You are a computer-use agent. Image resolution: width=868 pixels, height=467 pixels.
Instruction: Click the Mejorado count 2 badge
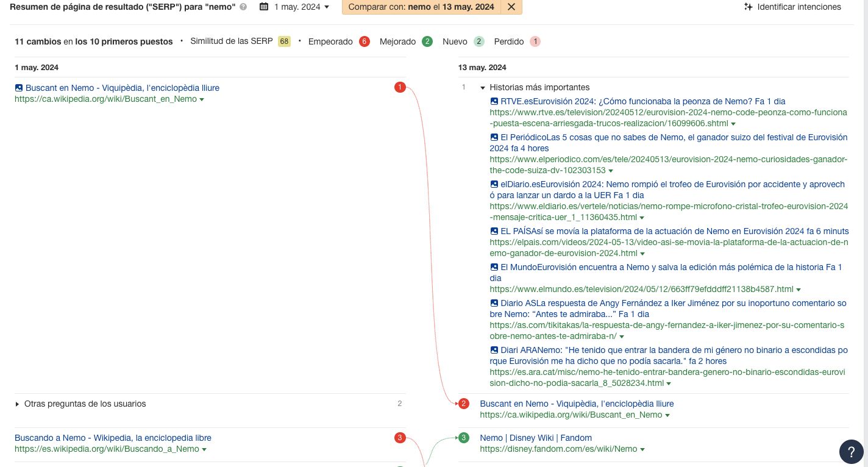(x=427, y=41)
